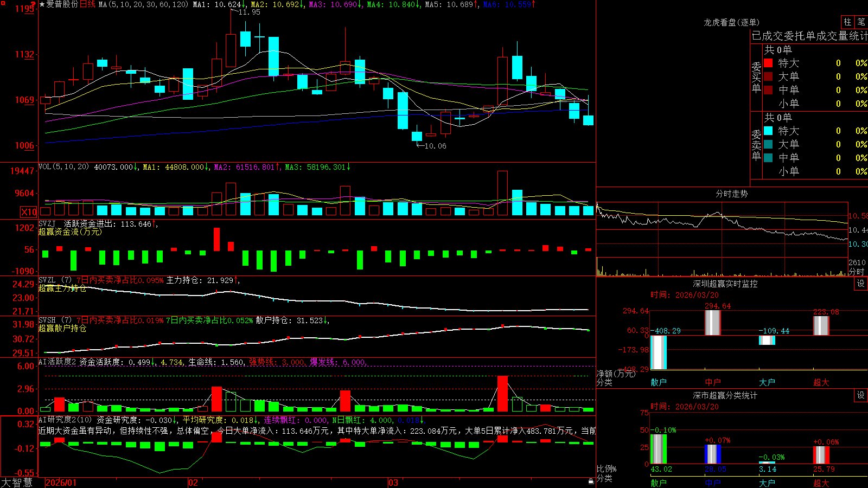This screenshot has width=868, height=488.
Task: Click the SVSH (7) indicator name
Action: click(x=55, y=320)
